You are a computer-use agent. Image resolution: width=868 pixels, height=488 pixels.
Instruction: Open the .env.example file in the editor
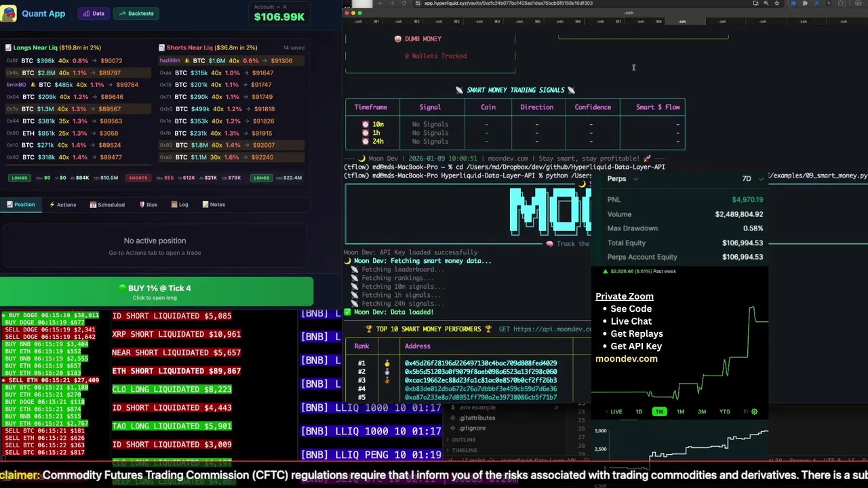tap(477, 407)
